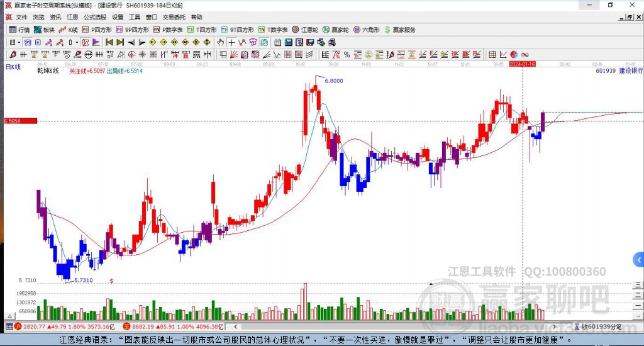
Task: Open the P四方形 tool
Action: tap(97, 30)
